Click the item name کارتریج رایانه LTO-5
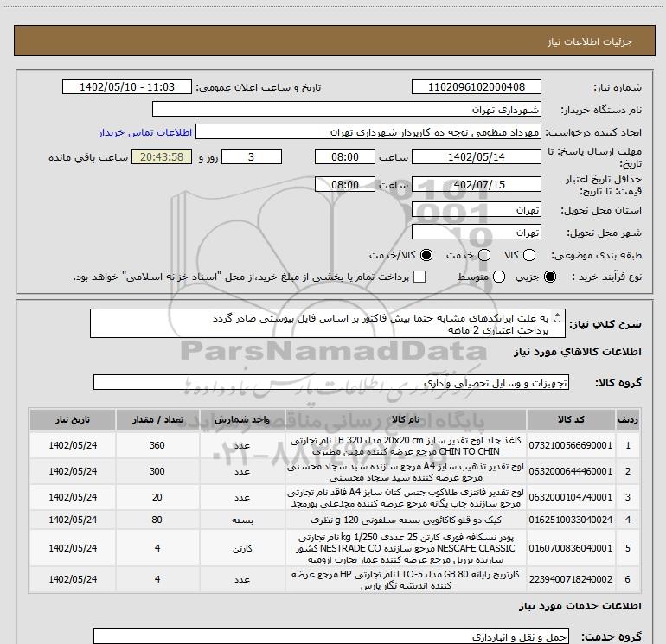Screen dimensions: 666x644 click(406, 579)
